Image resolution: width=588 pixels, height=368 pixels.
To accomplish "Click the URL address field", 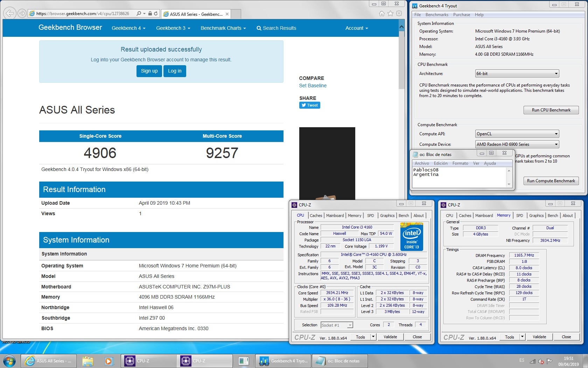I will pos(83,14).
